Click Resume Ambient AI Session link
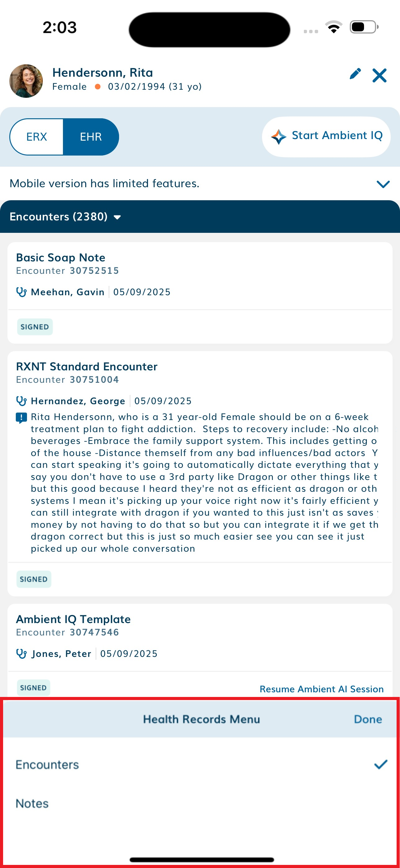Viewport: 400px width, 868px height. point(322,689)
